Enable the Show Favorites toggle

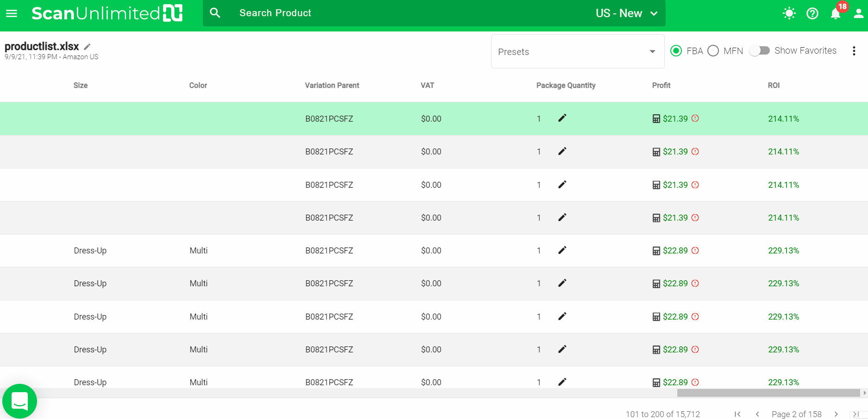tap(759, 51)
